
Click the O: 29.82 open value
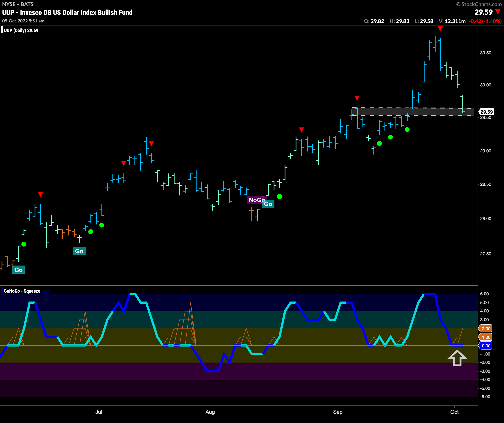pyautogui.click(x=374, y=21)
